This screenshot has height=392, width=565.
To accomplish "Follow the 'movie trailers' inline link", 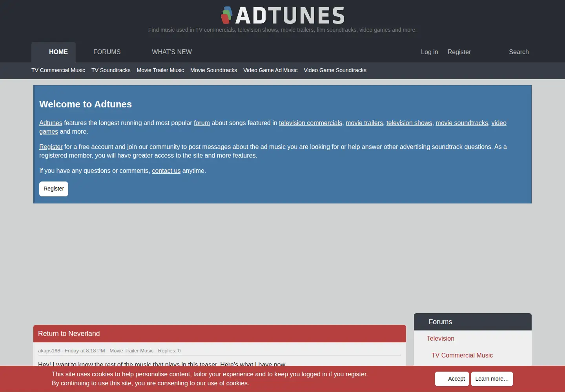I will click(x=364, y=123).
